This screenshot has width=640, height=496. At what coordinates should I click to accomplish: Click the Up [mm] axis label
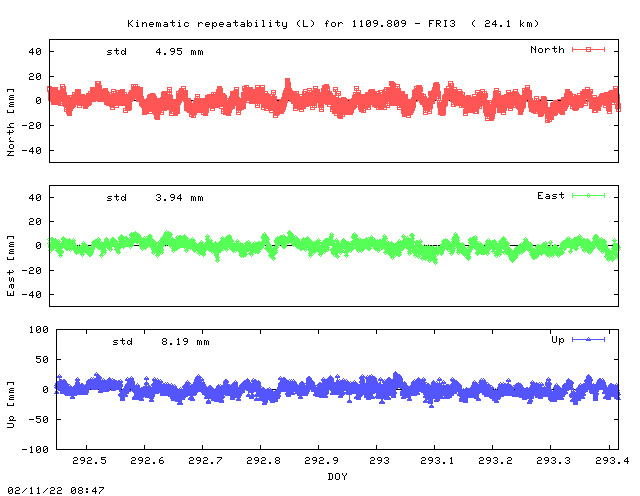(x=11, y=405)
